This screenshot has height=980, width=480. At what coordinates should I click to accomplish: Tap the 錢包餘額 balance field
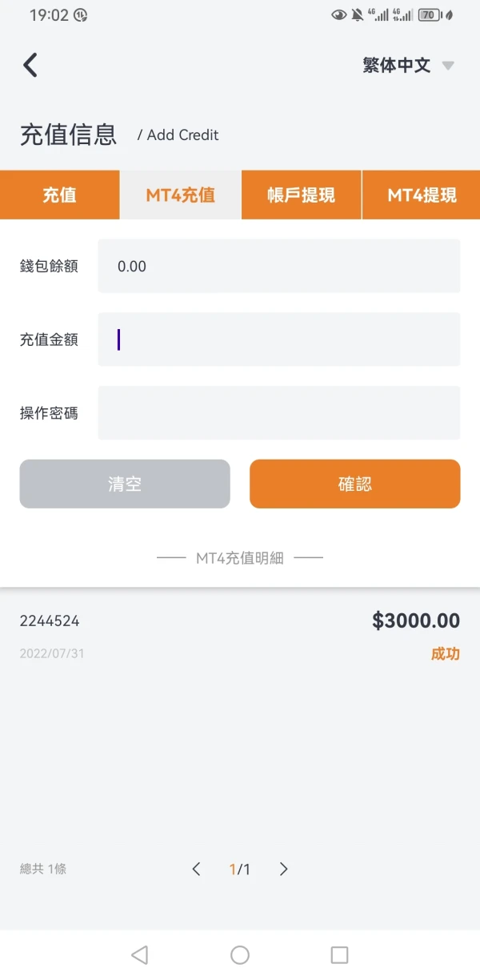point(278,266)
